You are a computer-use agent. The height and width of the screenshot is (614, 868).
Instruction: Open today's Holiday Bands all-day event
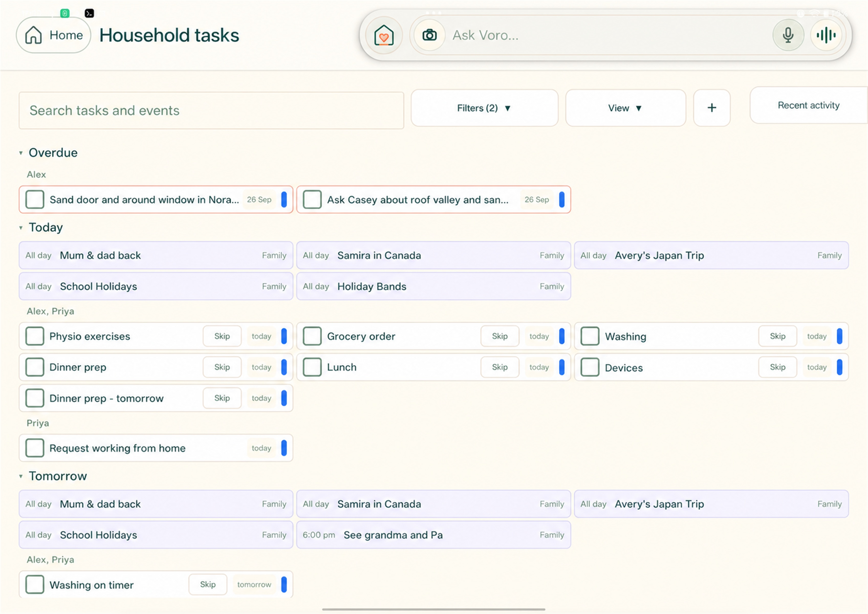pyautogui.click(x=433, y=287)
